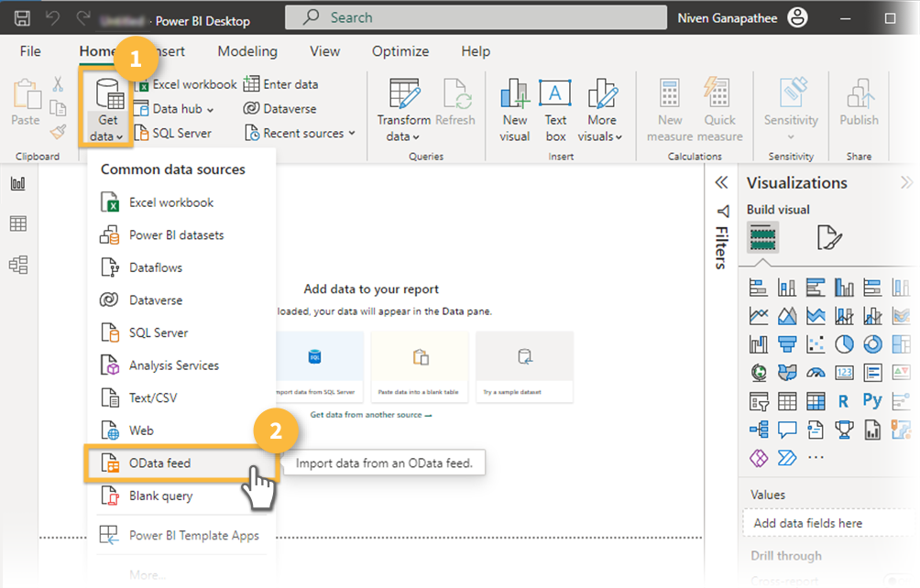Click Enter data ribbon button
This screenshot has height=588, width=920.
tap(281, 84)
